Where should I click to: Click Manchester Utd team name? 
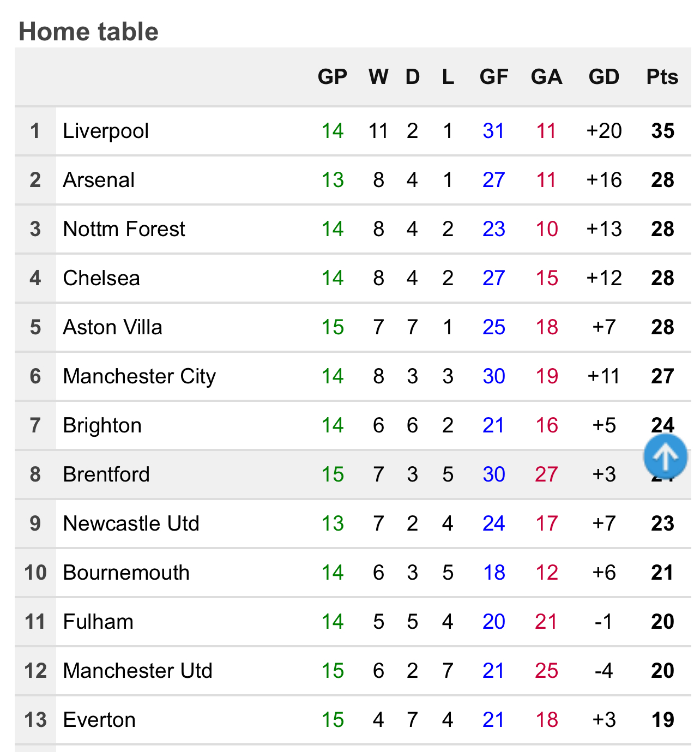tap(138, 671)
